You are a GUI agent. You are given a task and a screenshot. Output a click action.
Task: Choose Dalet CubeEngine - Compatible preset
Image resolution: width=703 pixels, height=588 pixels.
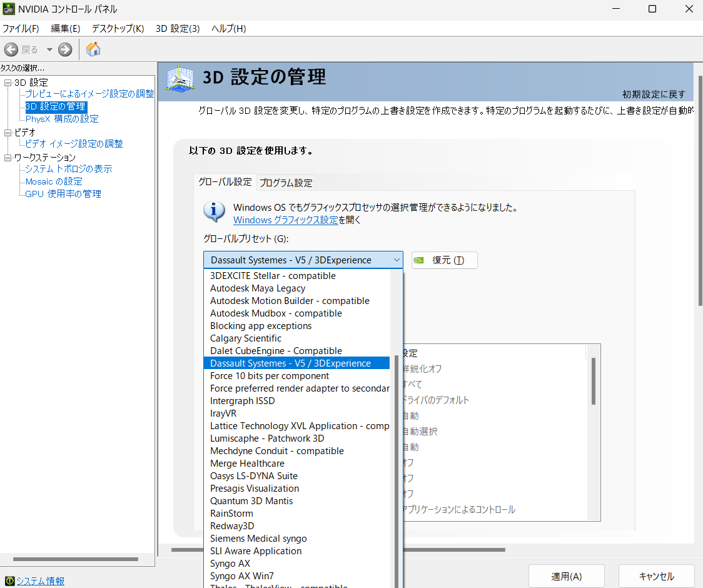(x=297, y=351)
